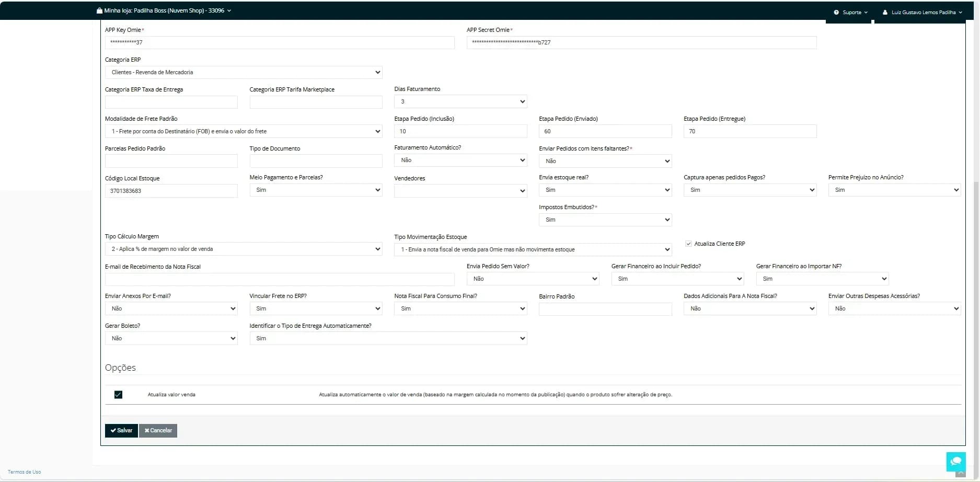Click the Salvar button
Screen dimensions: 980x482
121,430
